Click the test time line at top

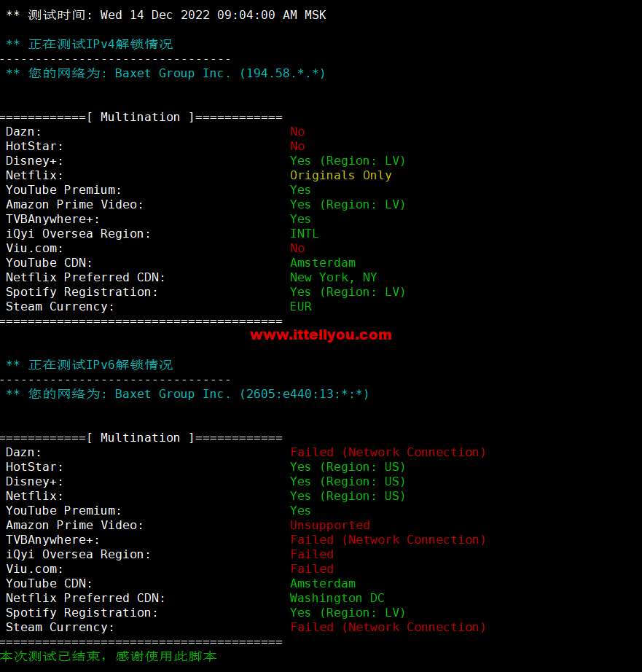pyautogui.click(x=166, y=15)
